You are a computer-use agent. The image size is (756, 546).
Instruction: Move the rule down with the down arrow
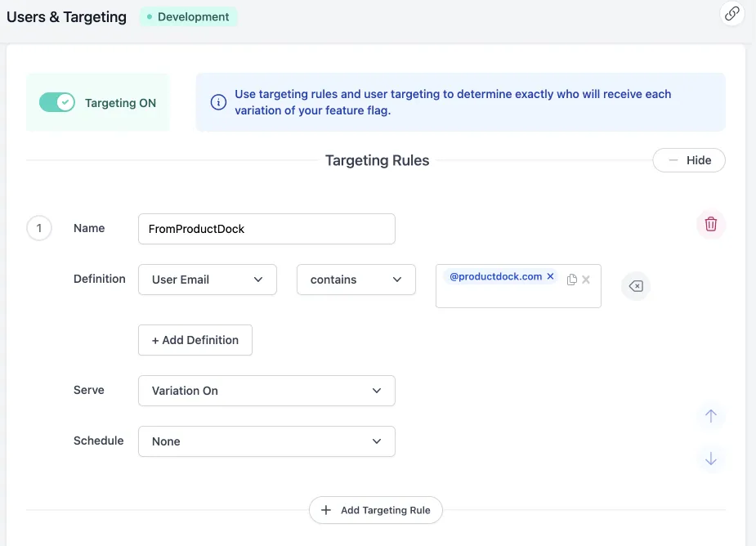point(710,459)
